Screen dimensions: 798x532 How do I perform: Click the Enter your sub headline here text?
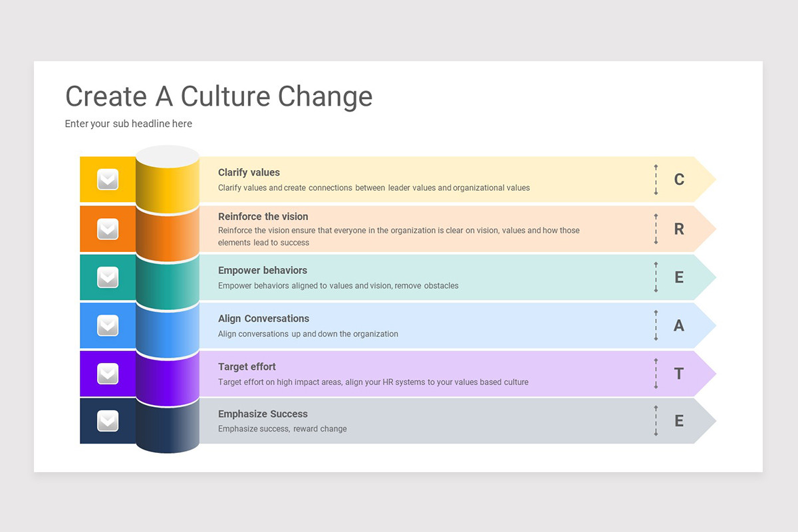[x=128, y=124]
